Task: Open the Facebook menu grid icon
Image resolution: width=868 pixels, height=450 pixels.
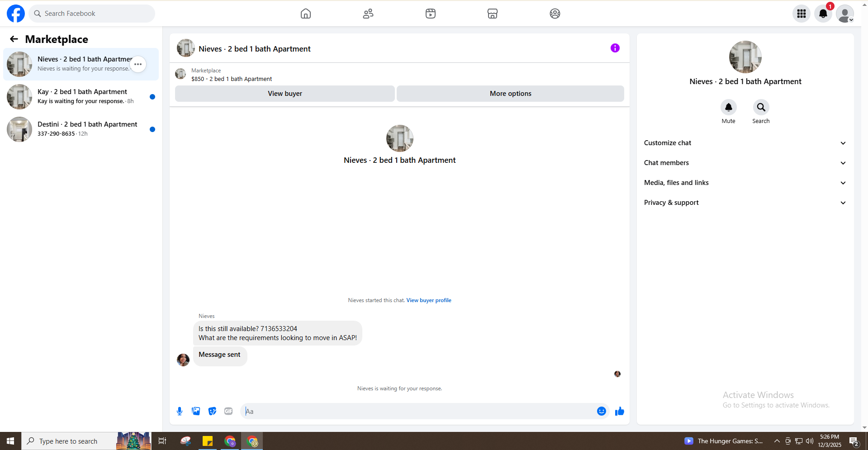Action: click(802, 14)
